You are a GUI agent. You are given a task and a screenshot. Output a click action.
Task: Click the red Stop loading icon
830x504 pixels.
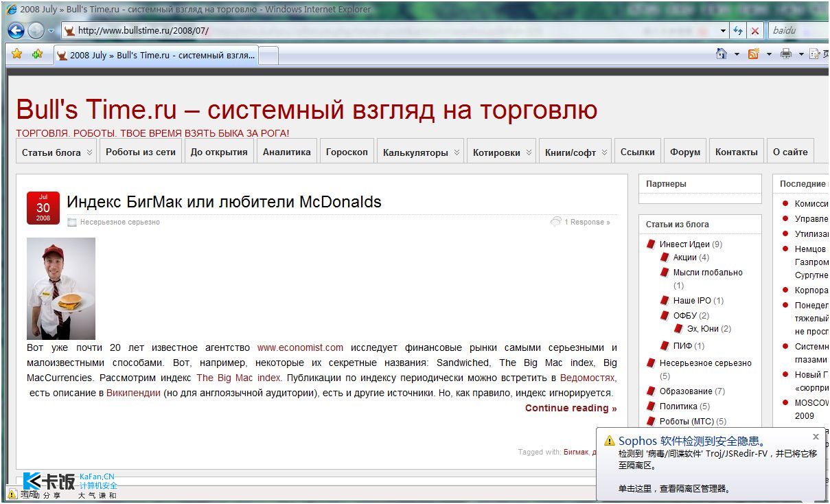pos(755,31)
